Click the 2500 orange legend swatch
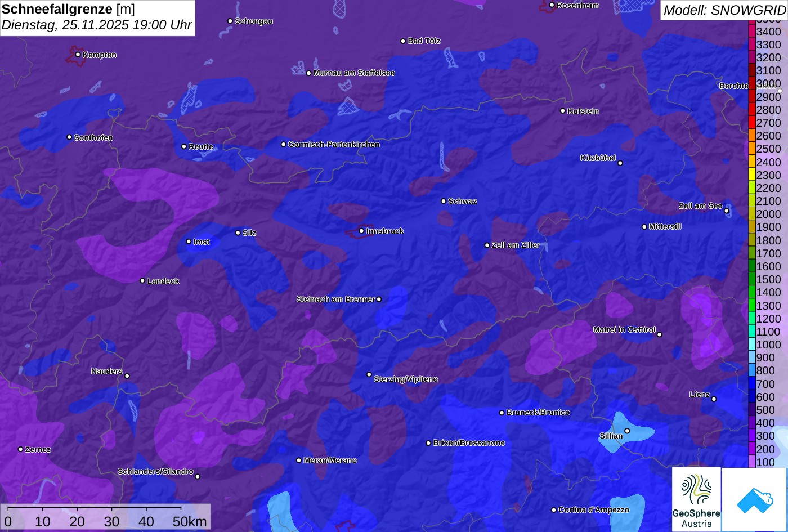This screenshot has height=532, width=788. (x=752, y=149)
